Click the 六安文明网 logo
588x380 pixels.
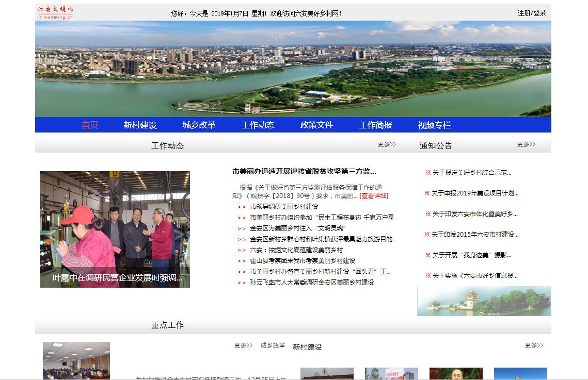pos(55,12)
